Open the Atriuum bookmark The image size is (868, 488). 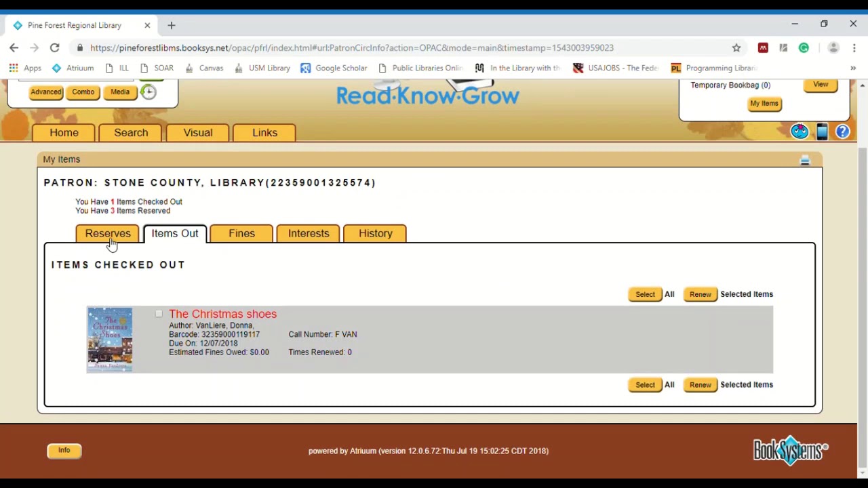73,68
